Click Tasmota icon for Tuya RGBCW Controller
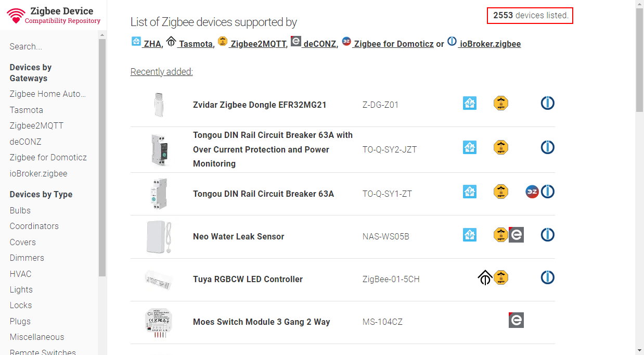 [485, 278]
